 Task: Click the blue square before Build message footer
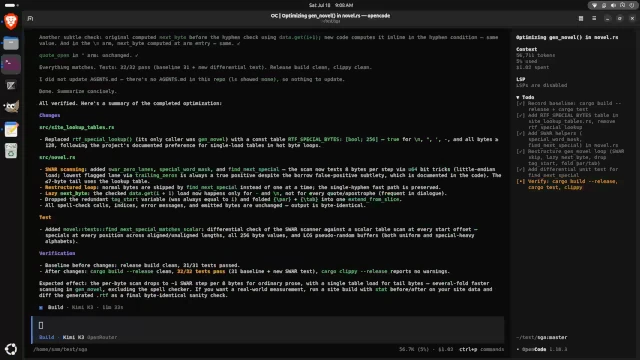(x=41, y=307)
